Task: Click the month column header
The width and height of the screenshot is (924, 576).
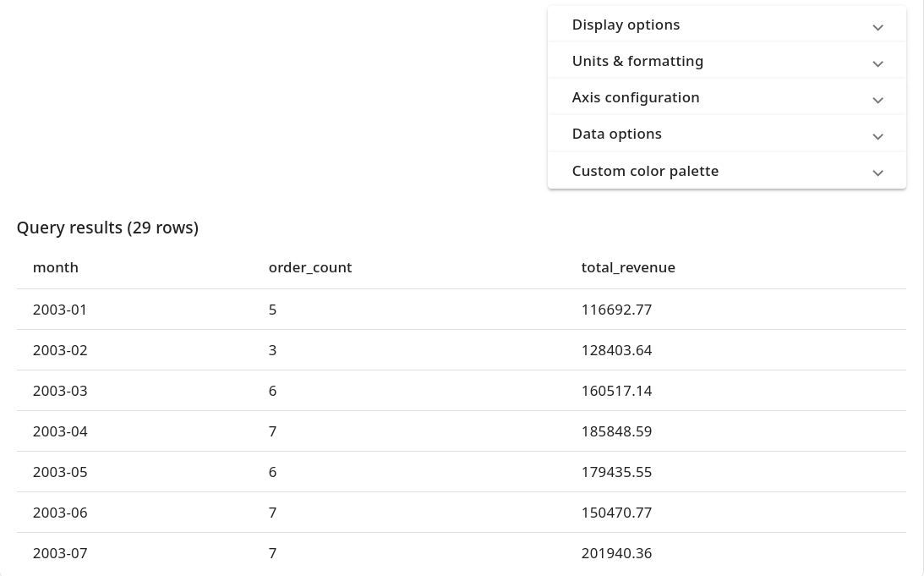Action: (56, 267)
